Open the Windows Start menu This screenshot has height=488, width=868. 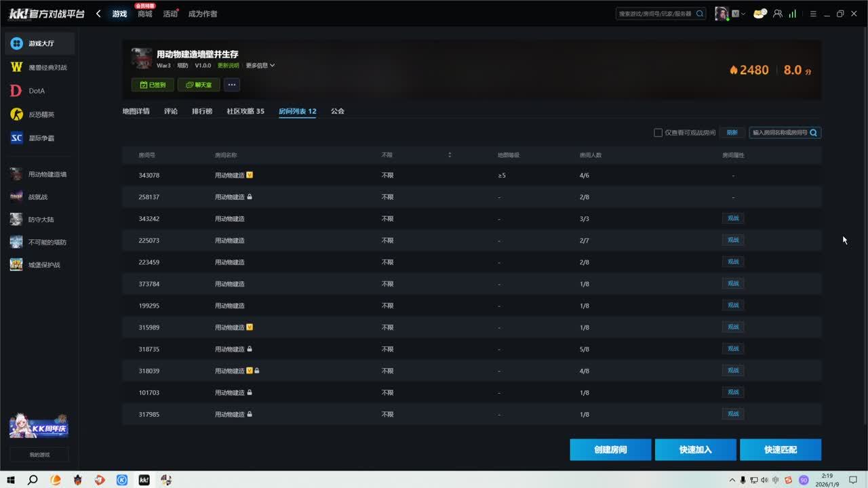[11, 480]
